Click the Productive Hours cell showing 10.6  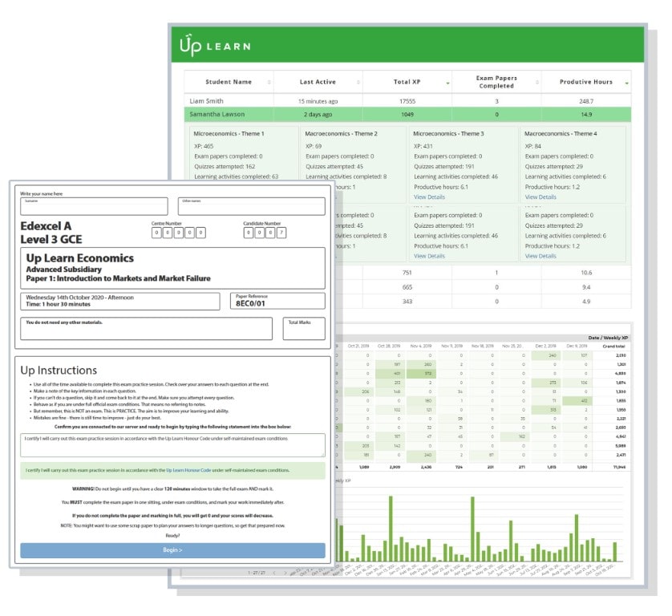586,273
